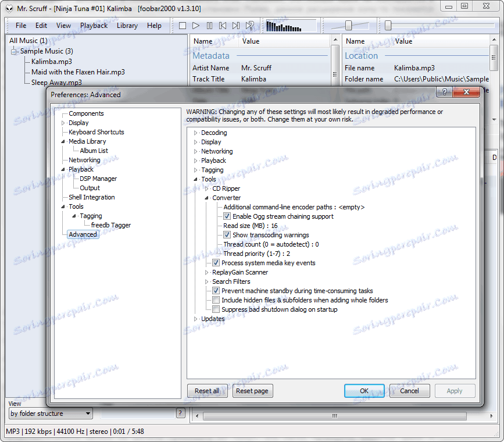Click the seek bar slider thumb
Viewport: 504px width, 442px height.
[388, 26]
